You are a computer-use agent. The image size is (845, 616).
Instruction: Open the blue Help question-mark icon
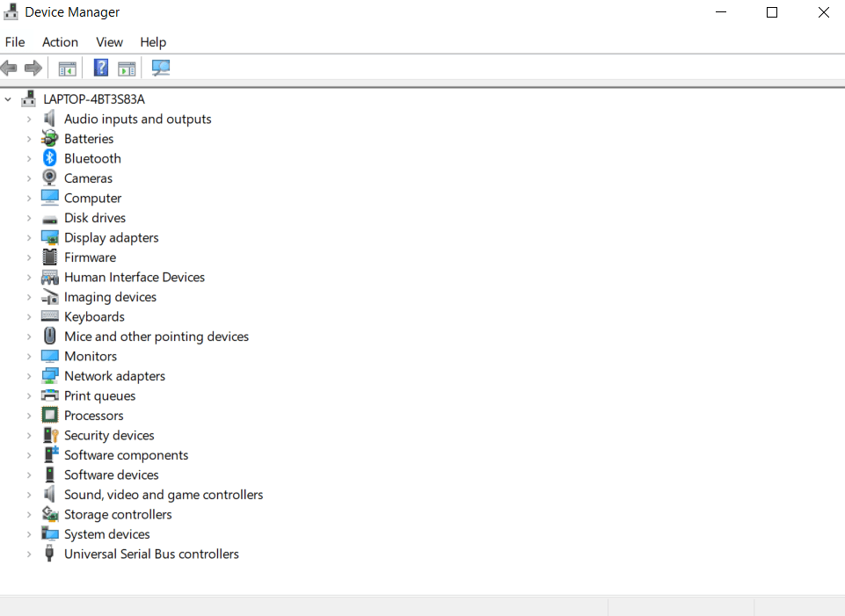(x=101, y=68)
